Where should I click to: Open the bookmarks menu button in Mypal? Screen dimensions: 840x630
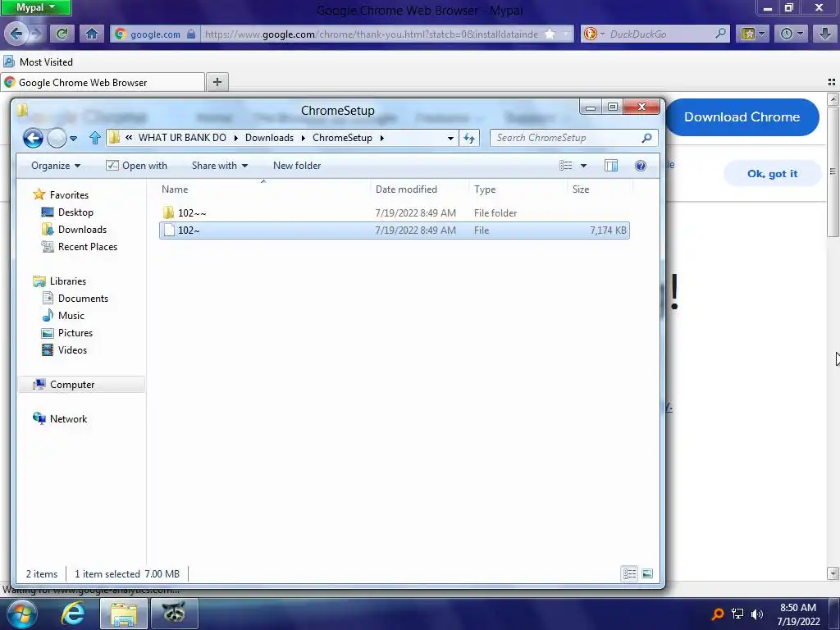[x=752, y=34]
